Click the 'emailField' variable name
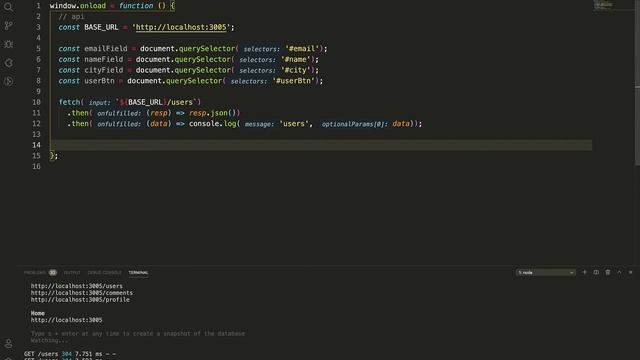 [x=106, y=49]
